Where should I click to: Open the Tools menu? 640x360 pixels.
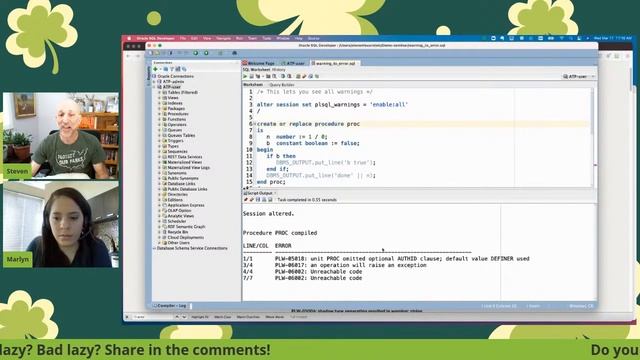(x=267, y=38)
